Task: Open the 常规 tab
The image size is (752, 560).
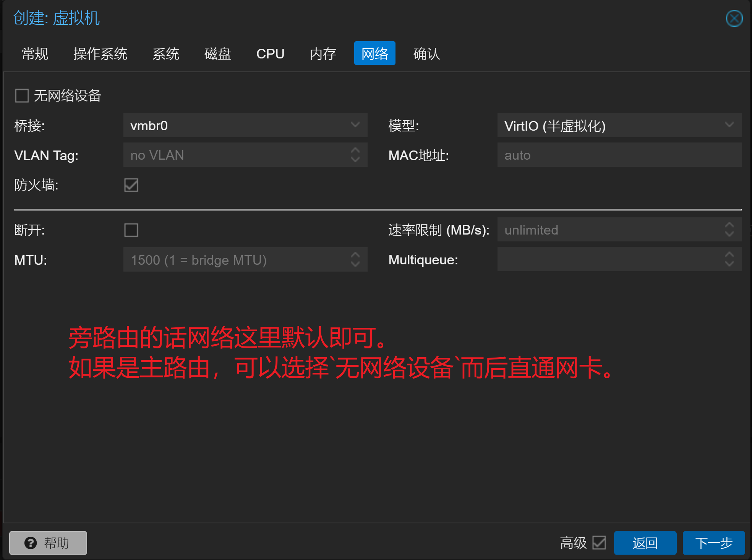Action: (35, 53)
